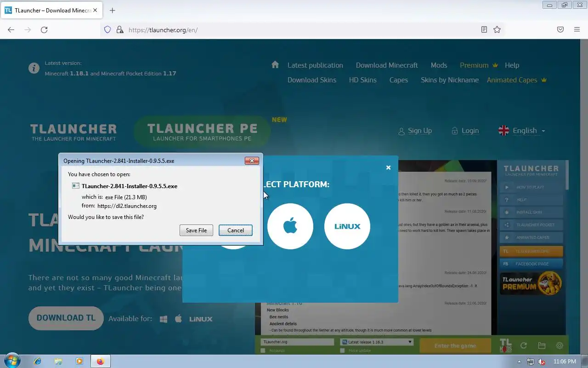Go to site home icon
Screen dimensions: 588x368
[275, 65]
